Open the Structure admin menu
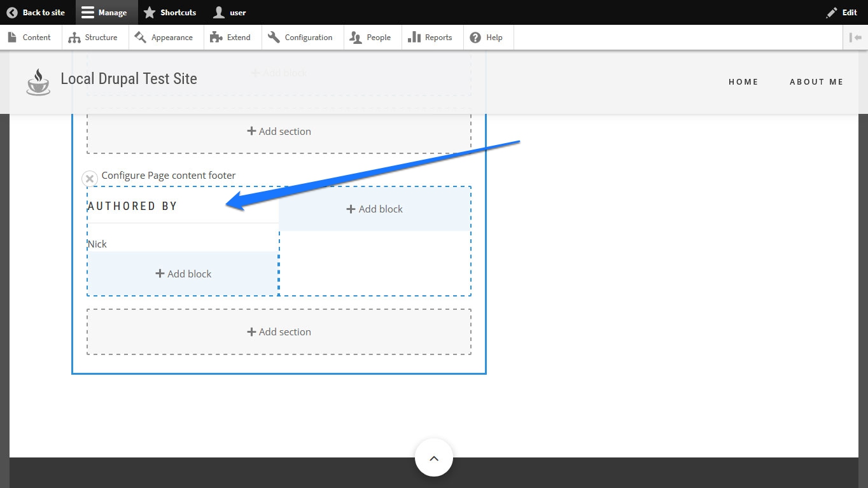The height and width of the screenshot is (488, 868). point(95,38)
